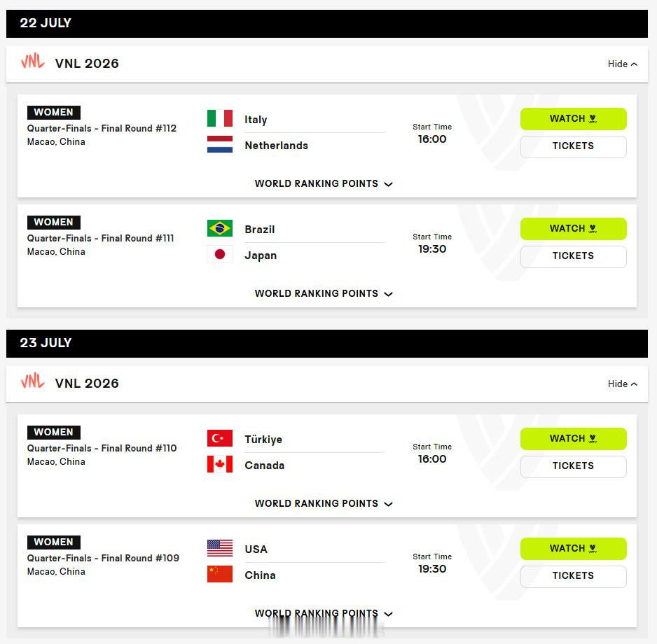Click the Japan flag icon
The image size is (657, 644).
[220, 254]
